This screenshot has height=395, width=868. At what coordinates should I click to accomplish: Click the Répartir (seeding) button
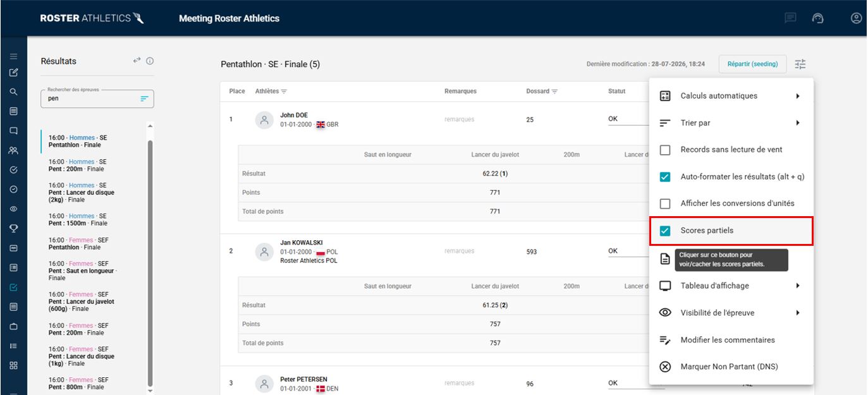pyautogui.click(x=752, y=64)
